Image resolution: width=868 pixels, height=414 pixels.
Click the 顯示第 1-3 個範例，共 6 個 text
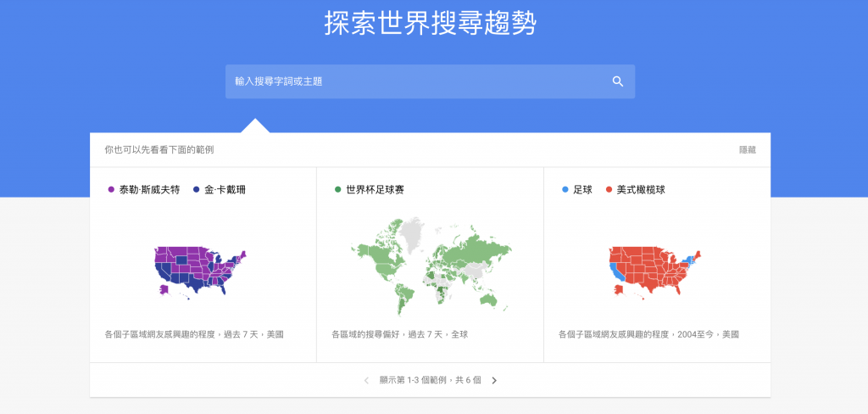click(430, 380)
